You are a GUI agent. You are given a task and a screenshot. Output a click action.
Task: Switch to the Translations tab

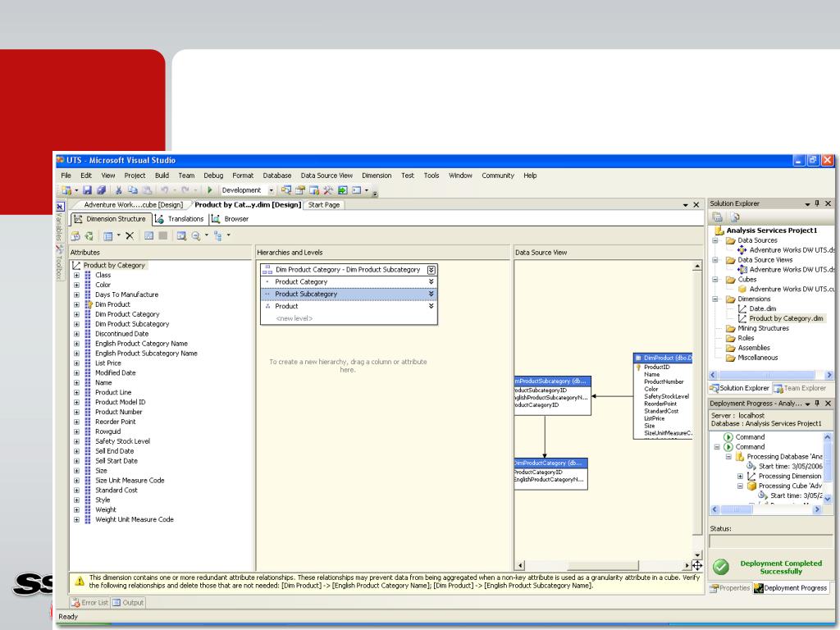click(180, 219)
